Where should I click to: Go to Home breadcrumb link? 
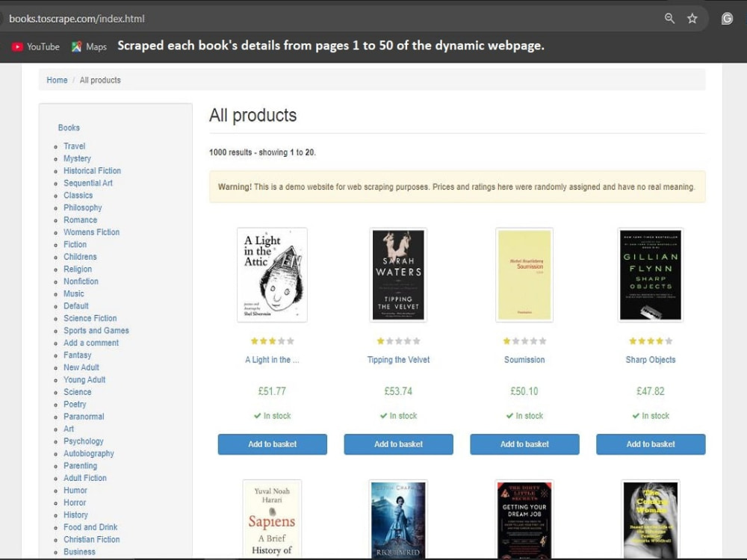tap(57, 80)
